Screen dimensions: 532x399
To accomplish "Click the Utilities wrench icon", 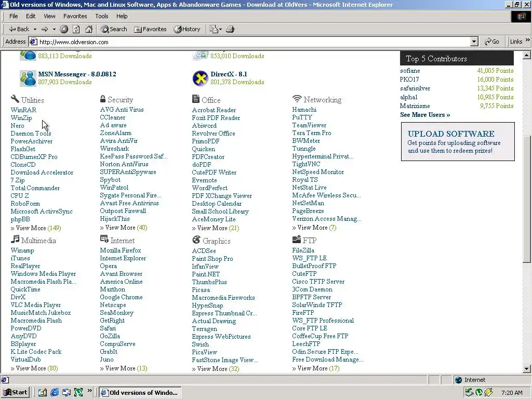I will (15, 99).
